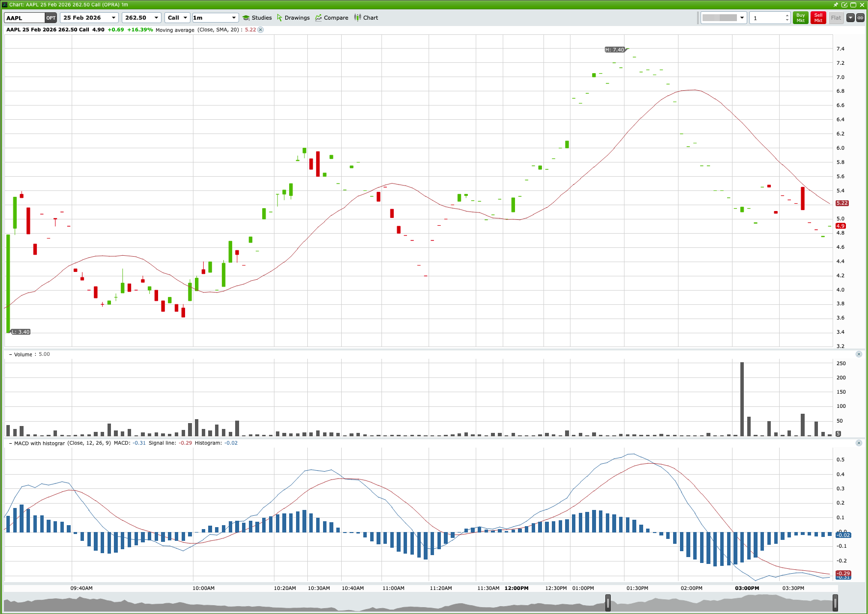Close the MACD study panel
This screenshot has width=868, height=614.
859,443
